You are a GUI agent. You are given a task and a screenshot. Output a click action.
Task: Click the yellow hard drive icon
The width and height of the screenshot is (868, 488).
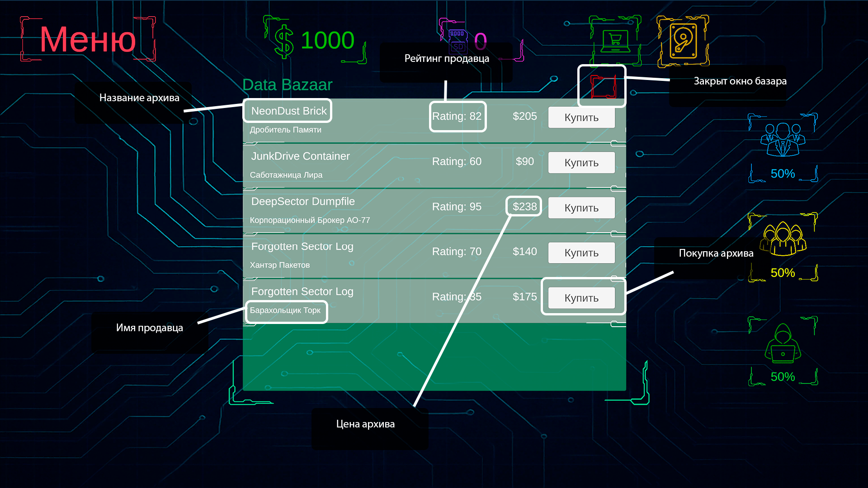click(683, 41)
